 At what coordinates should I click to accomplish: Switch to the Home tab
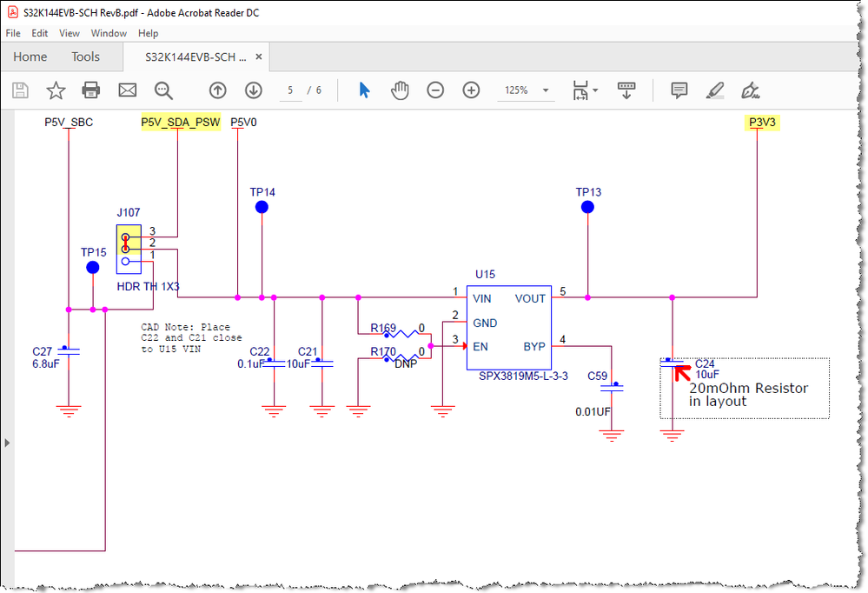click(x=30, y=57)
